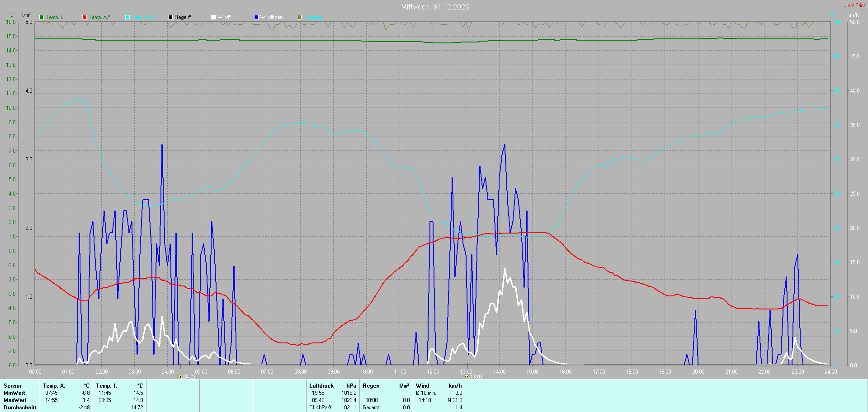The image size is (868, 412).
Task: Click the Temp. I. column header
Action: click(x=106, y=386)
